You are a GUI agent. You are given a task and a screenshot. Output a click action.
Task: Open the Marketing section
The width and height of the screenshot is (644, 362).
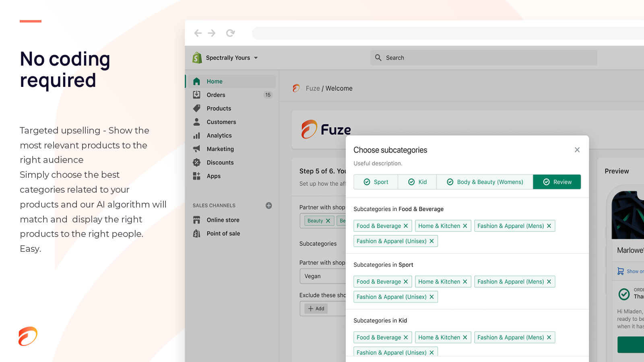coord(221,149)
